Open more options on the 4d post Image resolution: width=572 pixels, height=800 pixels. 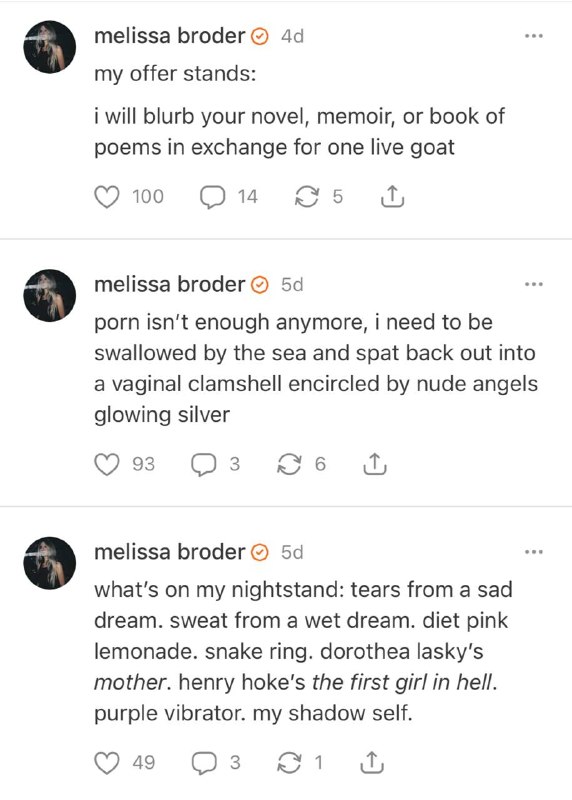534,36
